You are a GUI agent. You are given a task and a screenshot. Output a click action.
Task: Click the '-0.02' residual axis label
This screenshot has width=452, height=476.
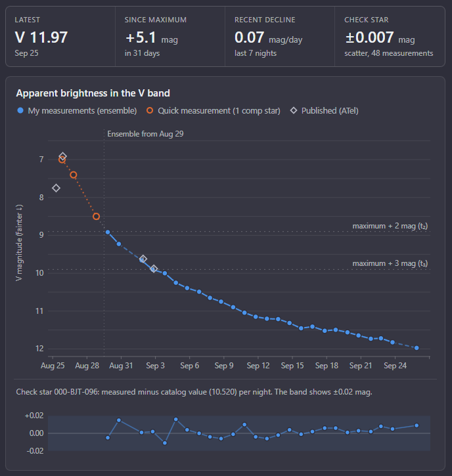coord(35,451)
